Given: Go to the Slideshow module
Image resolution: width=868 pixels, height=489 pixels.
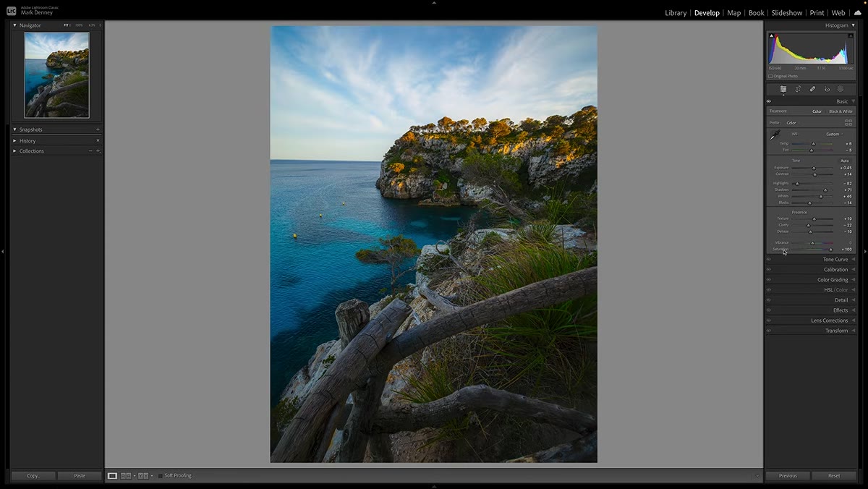Looking at the screenshot, I should pyautogui.click(x=787, y=13).
